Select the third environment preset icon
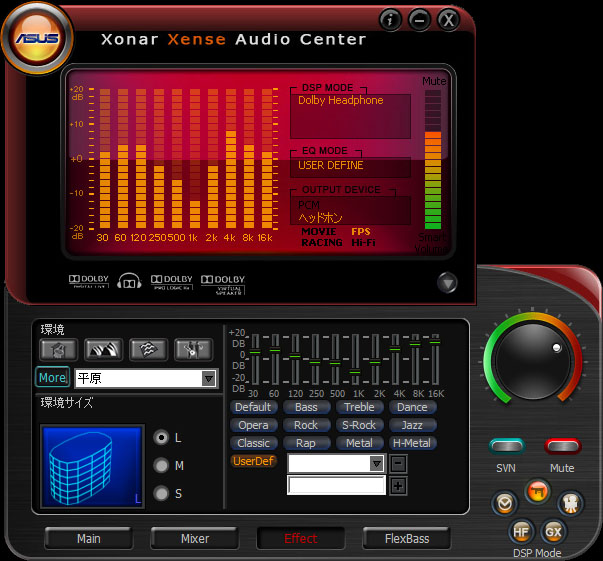 point(147,349)
